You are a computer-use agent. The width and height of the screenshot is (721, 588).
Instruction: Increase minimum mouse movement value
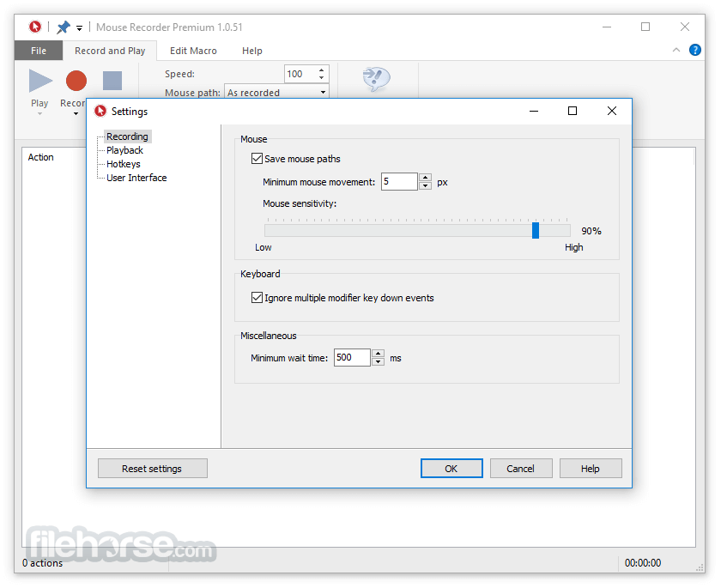tap(426, 178)
